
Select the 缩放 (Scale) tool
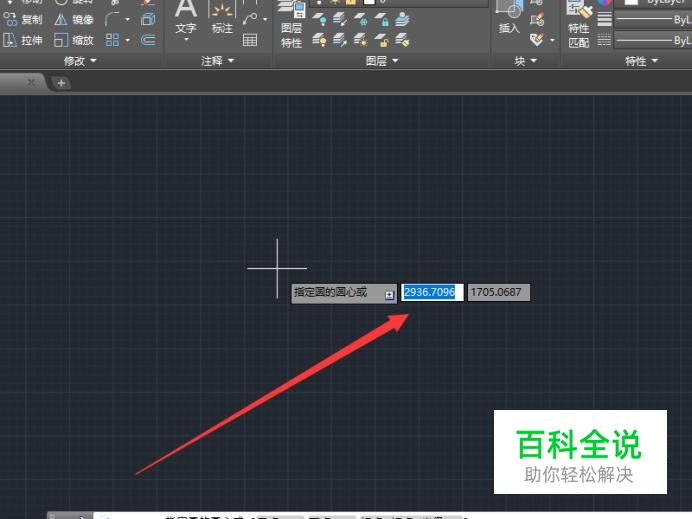pos(74,41)
